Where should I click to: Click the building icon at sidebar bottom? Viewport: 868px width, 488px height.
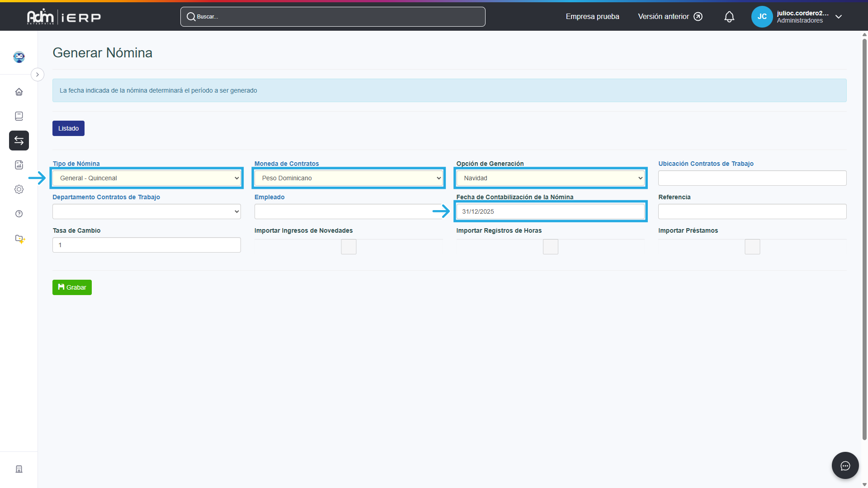[x=19, y=469]
